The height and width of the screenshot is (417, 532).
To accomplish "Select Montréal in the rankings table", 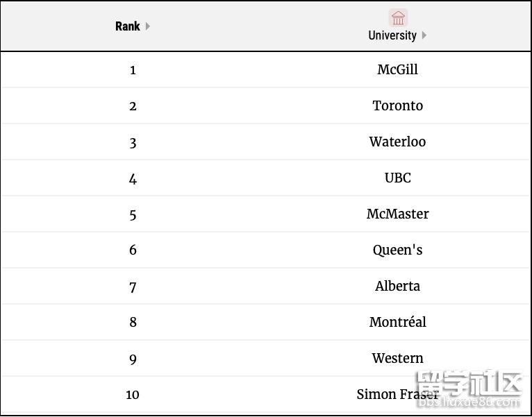I will tap(398, 322).
